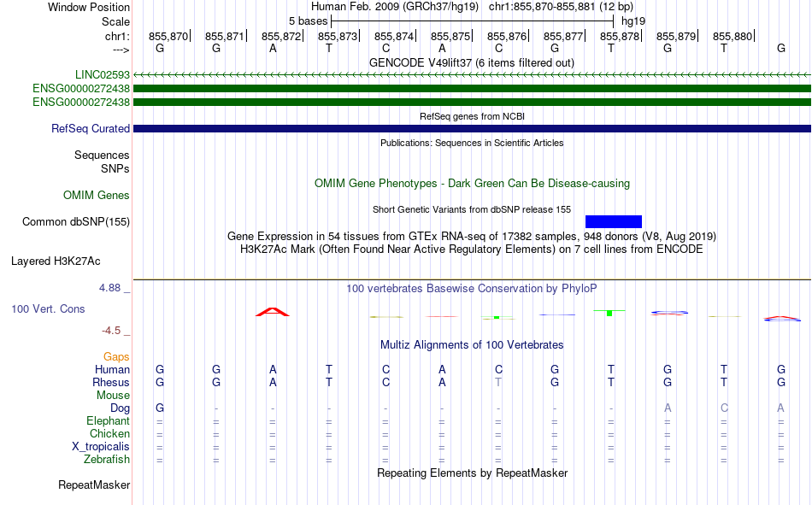This screenshot has height=505, width=812.
Task: Click the X_tropicalis species row label
Action: pos(101,447)
